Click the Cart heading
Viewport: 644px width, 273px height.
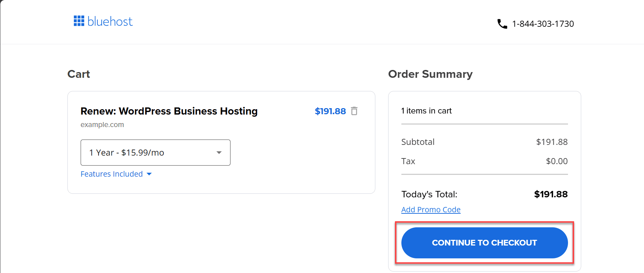78,74
